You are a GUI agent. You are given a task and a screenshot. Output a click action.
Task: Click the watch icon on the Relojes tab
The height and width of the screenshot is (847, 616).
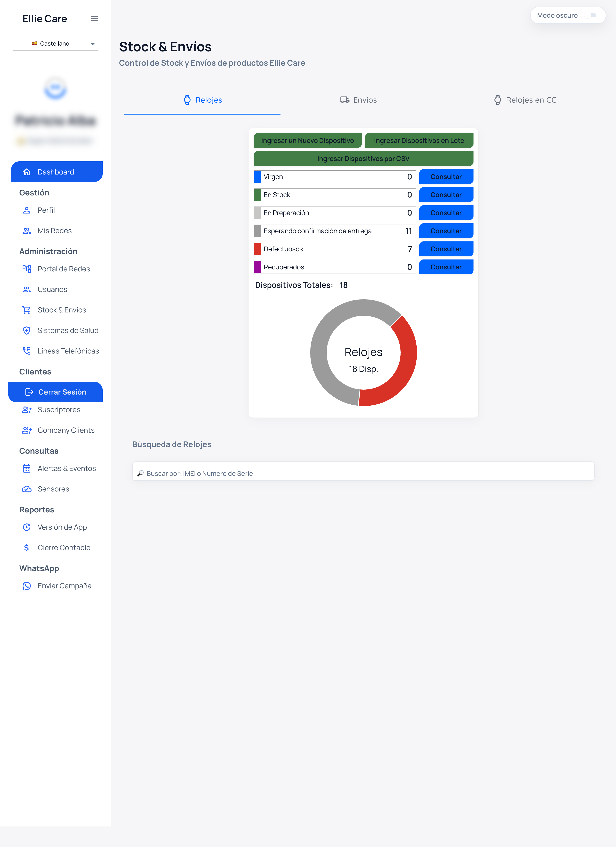click(187, 100)
